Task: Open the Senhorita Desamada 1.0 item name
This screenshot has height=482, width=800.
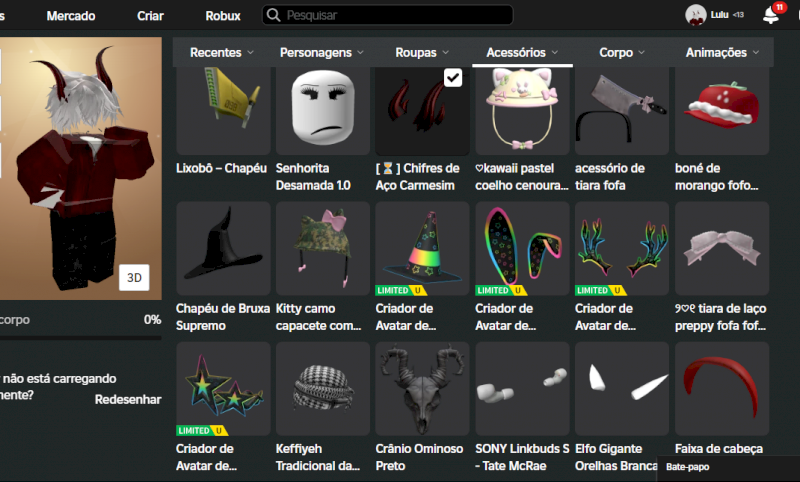Action: point(313,176)
